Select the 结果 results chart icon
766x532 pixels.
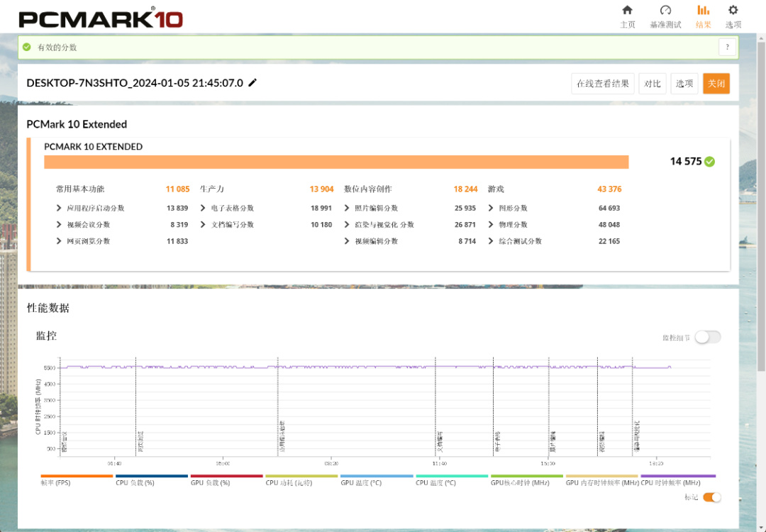click(703, 10)
